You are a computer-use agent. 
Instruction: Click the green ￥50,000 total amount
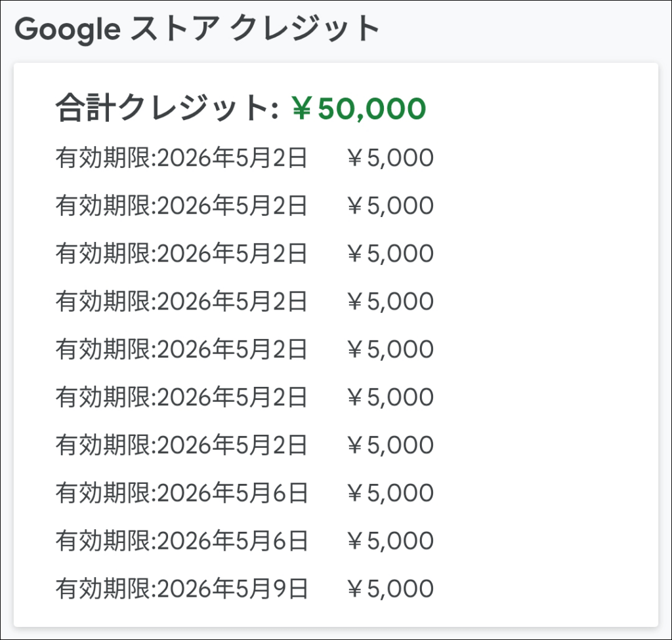(359, 108)
